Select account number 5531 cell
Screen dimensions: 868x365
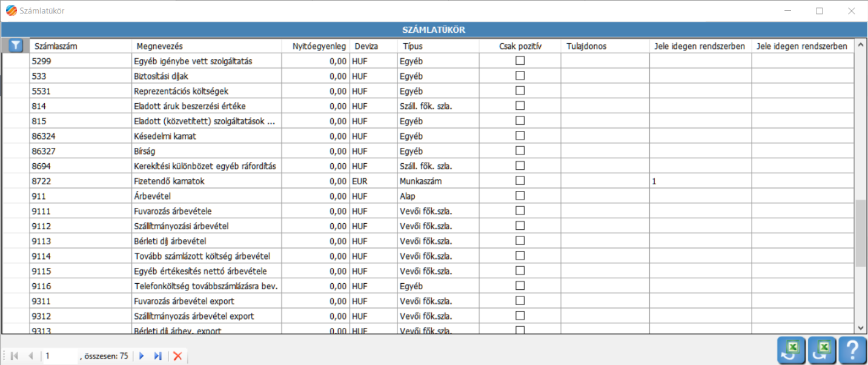click(81, 91)
